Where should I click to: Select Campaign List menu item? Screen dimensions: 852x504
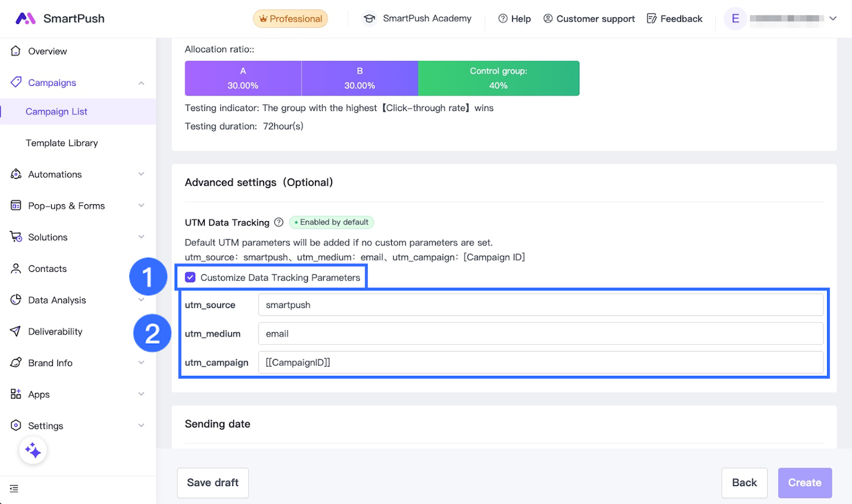pyautogui.click(x=56, y=112)
